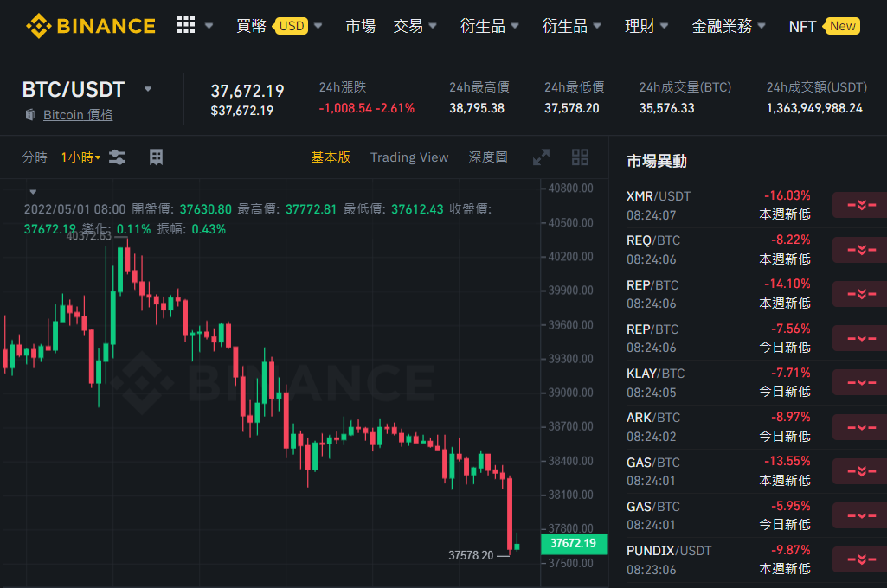This screenshot has height=588, width=887.
Task: Click the 37672.19 current price label
Action: [x=574, y=543]
